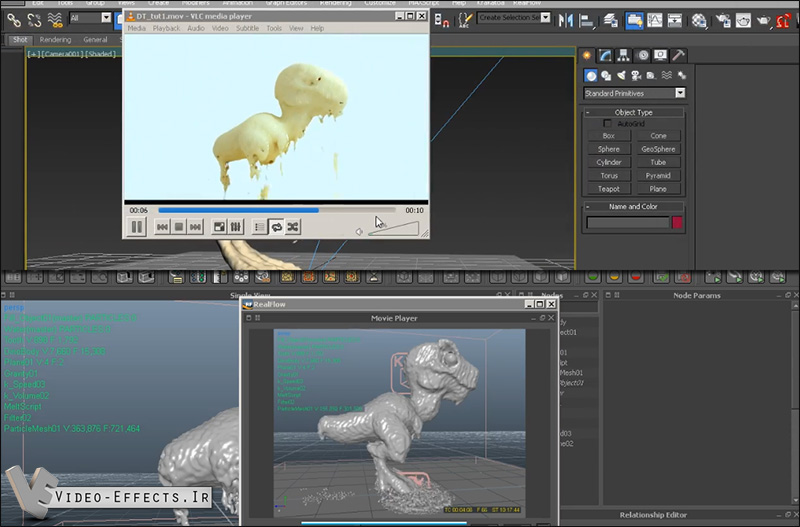The height and width of the screenshot is (527, 800).
Task: Open the VLC Media menu
Action: click(x=136, y=29)
